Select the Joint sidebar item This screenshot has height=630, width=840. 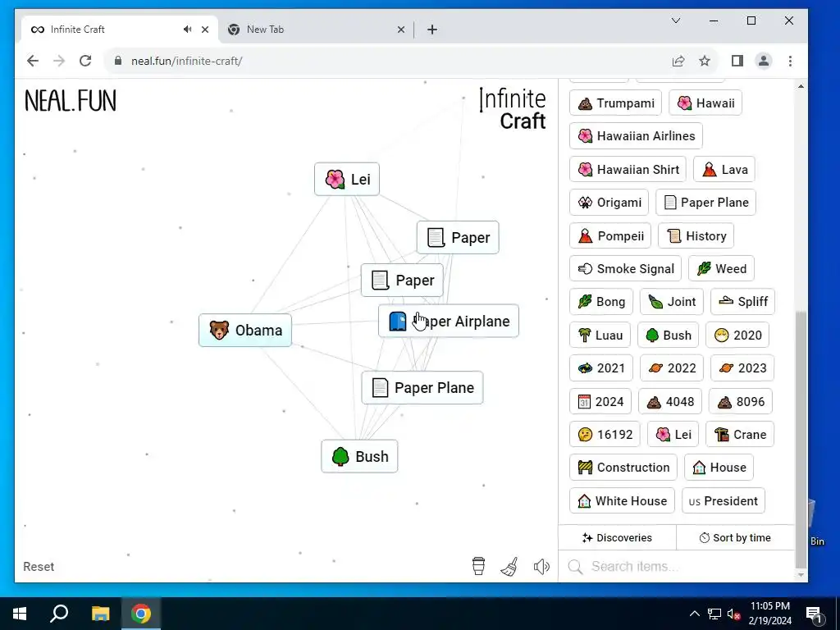pos(671,302)
